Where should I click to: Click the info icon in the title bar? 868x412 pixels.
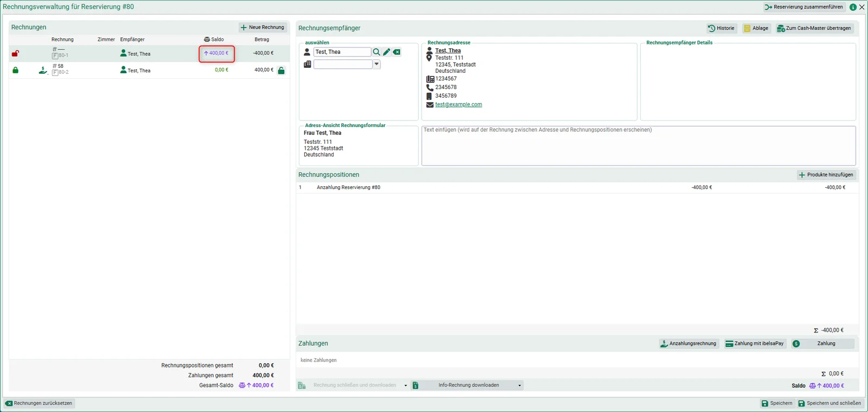click(853, 7)
